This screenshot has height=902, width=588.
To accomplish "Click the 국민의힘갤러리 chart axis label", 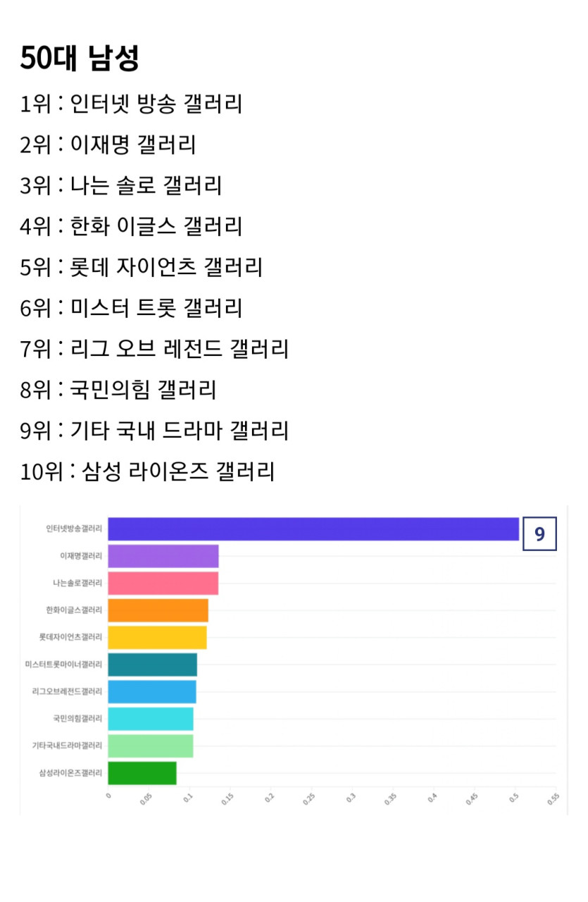I will [77, 719].
